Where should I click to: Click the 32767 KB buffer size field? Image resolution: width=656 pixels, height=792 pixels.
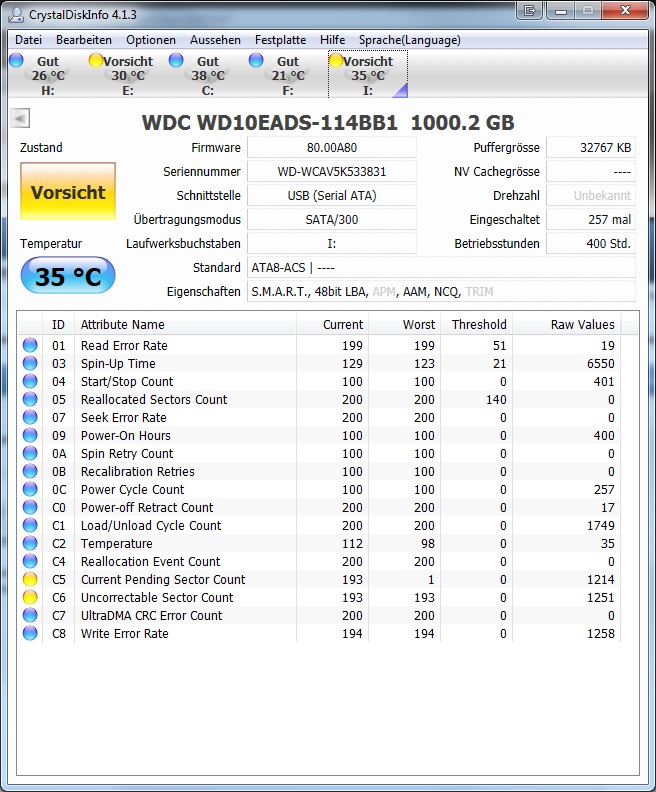pos(591,147)
